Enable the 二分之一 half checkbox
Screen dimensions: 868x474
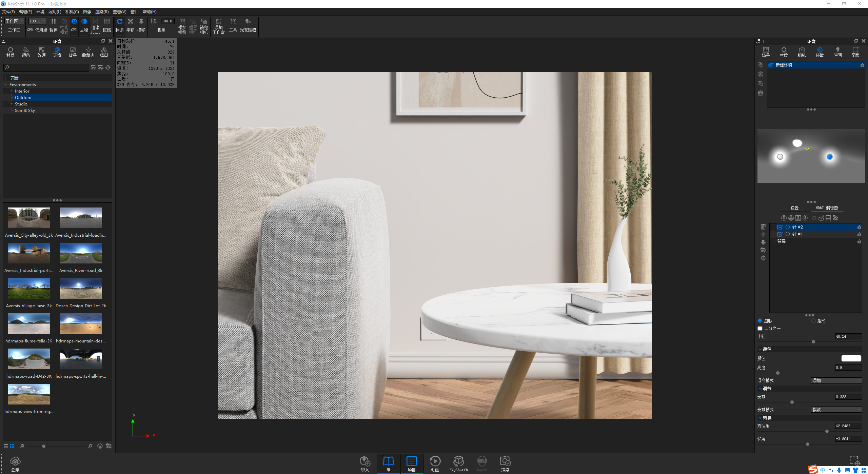(x=760, y=328)
